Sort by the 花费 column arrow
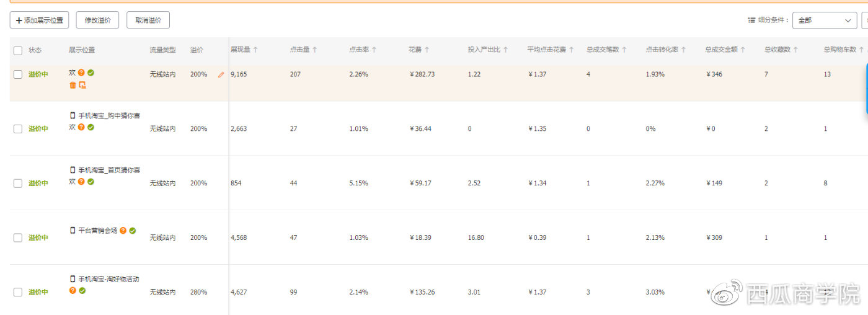 (427, 50)
